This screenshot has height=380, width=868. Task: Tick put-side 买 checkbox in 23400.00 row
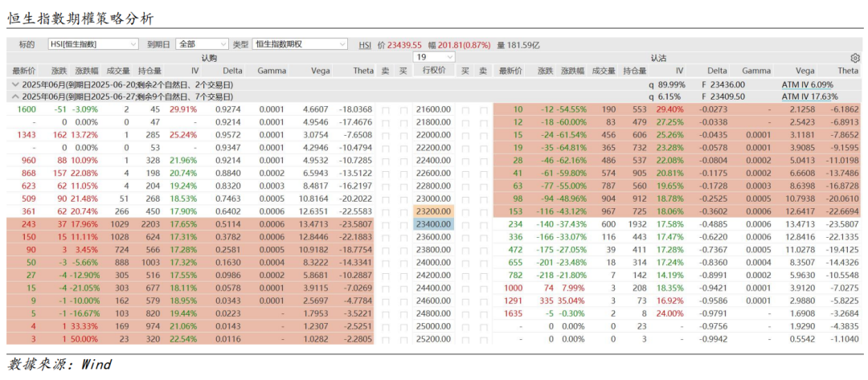[x=465, y=225]
